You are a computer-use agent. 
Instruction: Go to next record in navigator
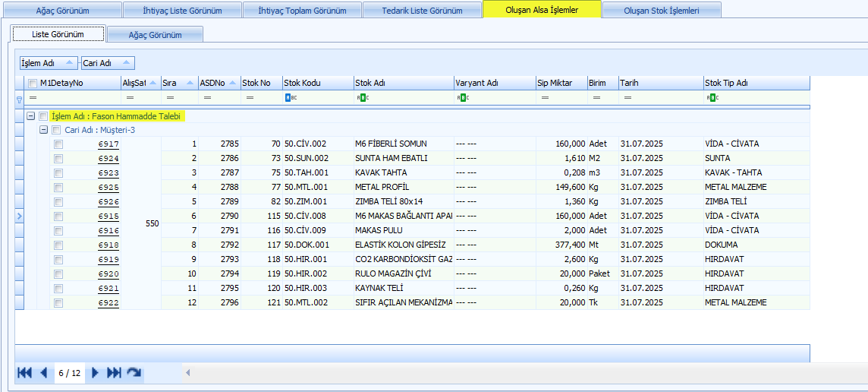[x=96, y=373]
